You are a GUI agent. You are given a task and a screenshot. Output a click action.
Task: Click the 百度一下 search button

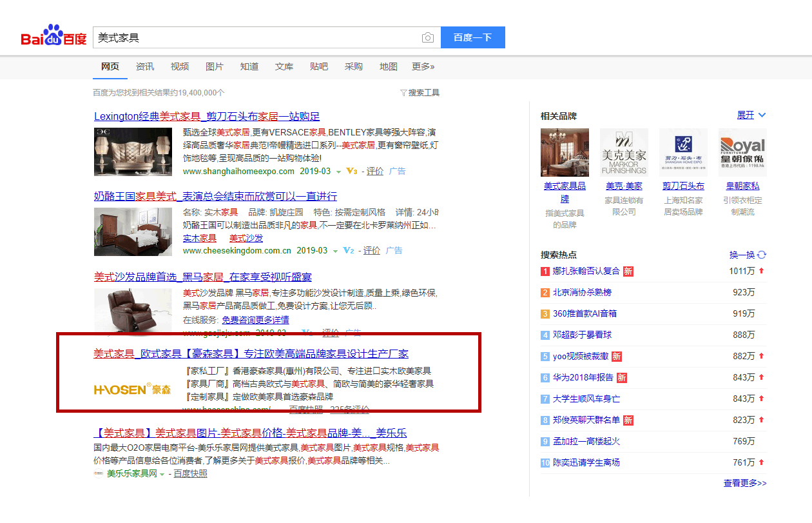(x=473, y=37)
